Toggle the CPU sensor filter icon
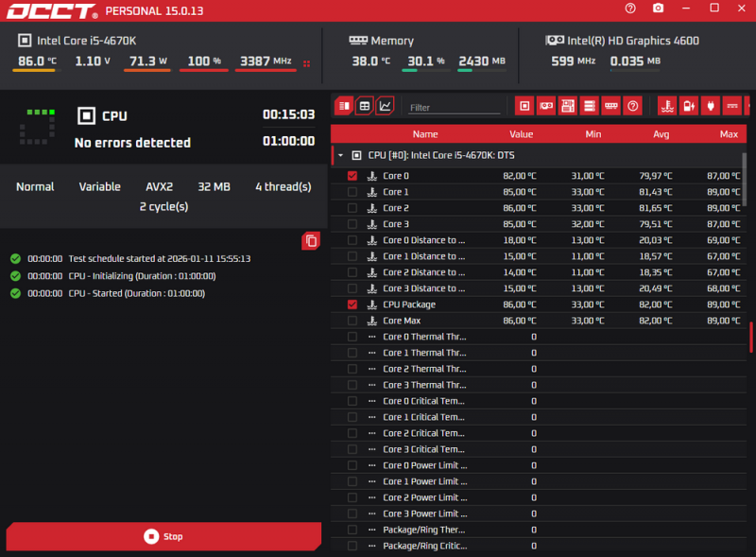The image size is (756, 557). [524, 106]
